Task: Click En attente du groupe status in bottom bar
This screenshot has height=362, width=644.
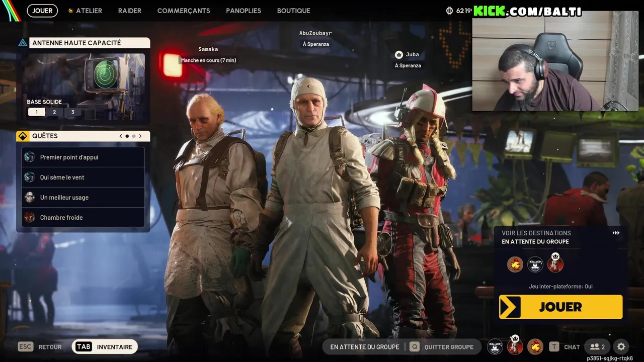Action: 365,346
